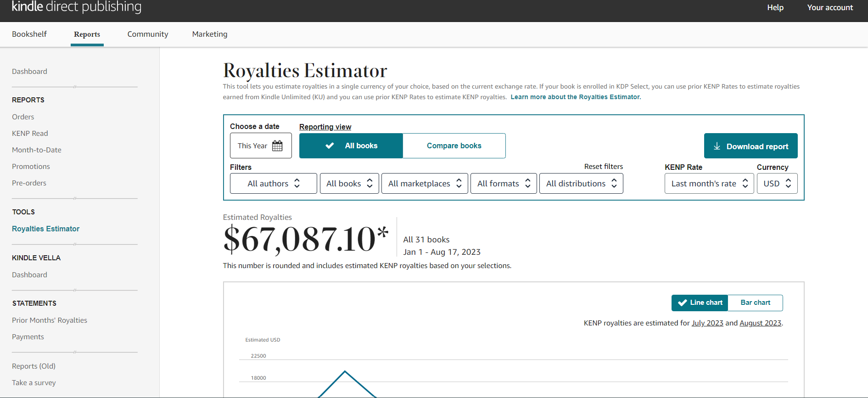This screenshot has height=398, width=868.
Task: Open the Promotions report
Action: (x=31, y=166)
